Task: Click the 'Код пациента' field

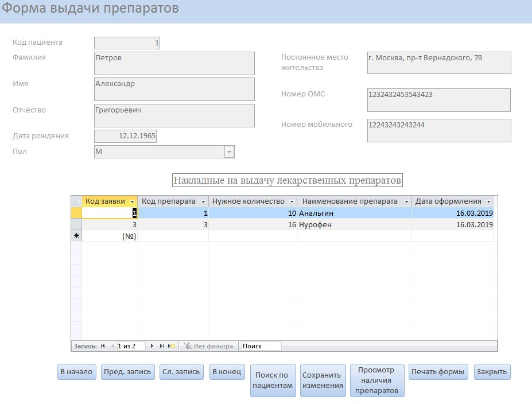Action: coord(127,43)
